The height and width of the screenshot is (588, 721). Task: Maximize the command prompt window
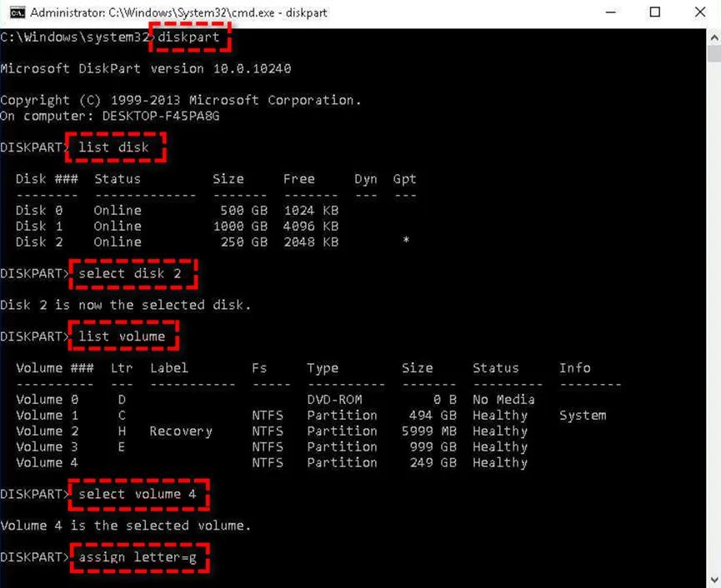point(655,12)
